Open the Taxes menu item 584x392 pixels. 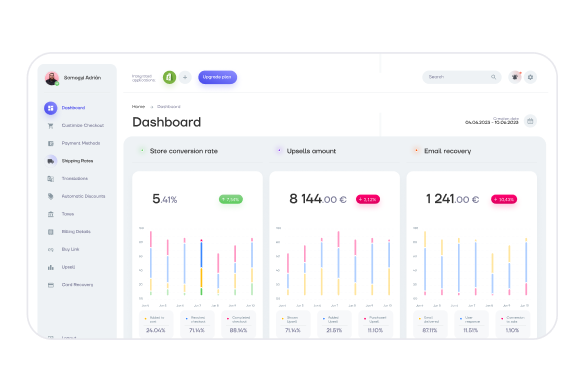tap(68, 214)
